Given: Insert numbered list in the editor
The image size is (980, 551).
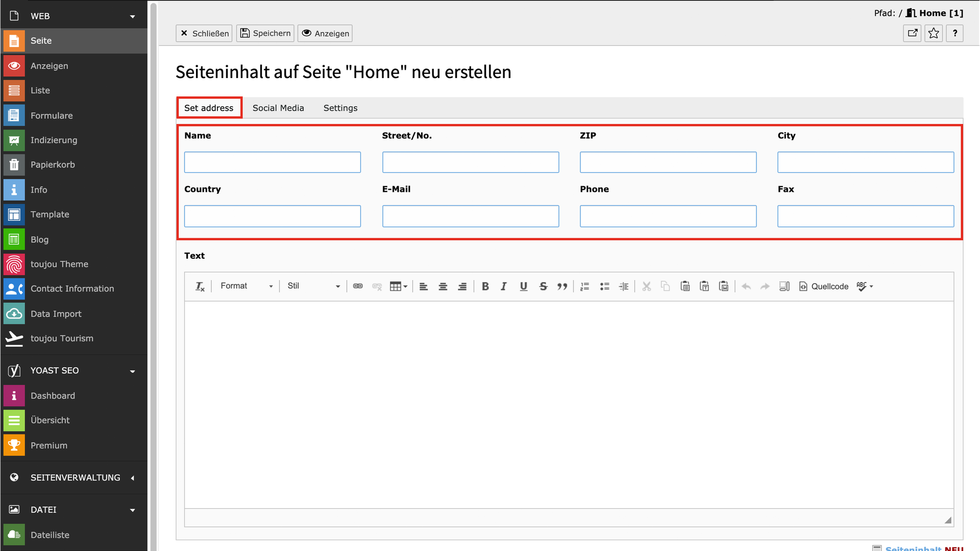Looking at the screenshot, I should click(585, 286).
